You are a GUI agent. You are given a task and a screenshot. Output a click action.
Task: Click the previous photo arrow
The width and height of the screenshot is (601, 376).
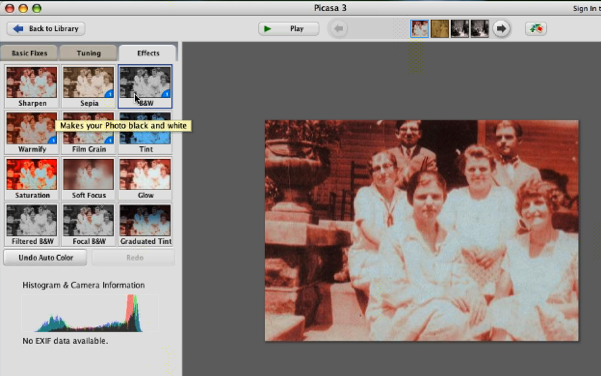pos(338,29)
